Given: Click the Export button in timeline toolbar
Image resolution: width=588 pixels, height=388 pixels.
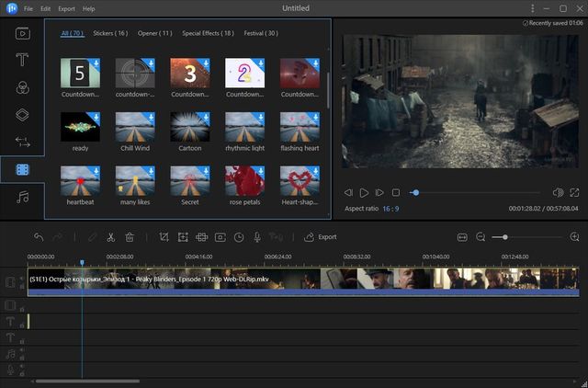Looking at the screenshot, I should [321, 236].
